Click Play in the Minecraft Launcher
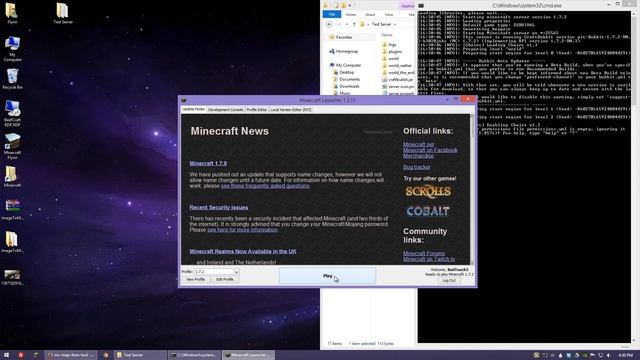 [327, 276]
